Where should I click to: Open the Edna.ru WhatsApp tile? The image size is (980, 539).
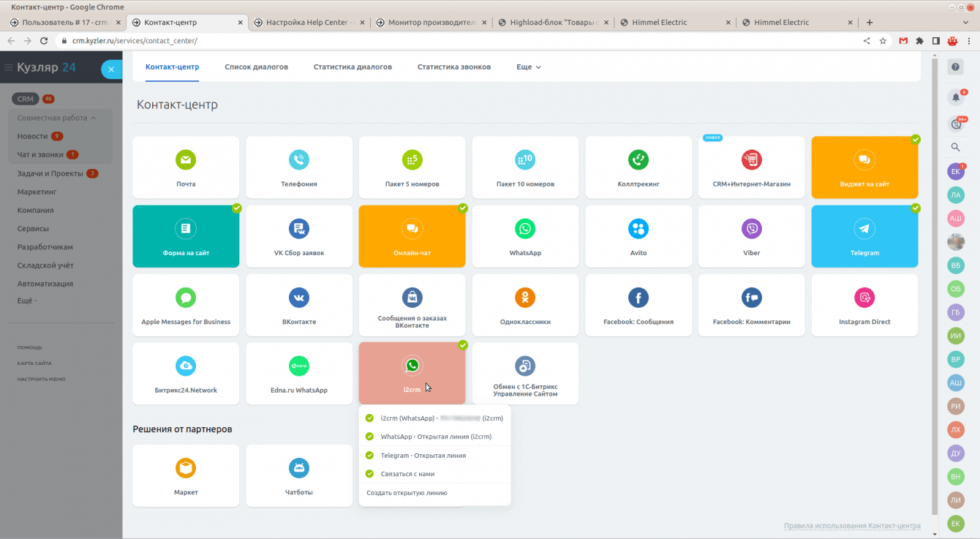coord(299,374)
